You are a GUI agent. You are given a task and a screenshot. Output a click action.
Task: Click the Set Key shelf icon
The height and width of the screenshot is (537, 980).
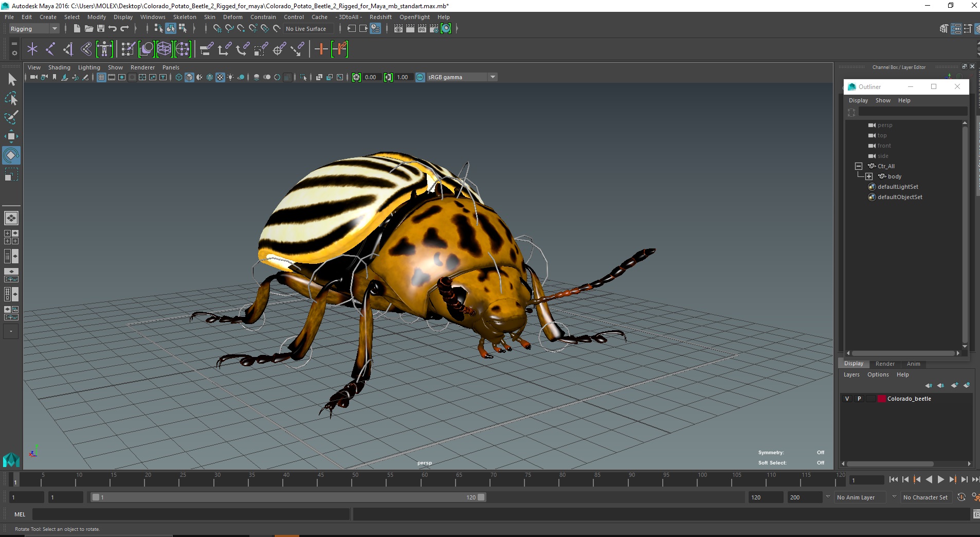(321, 49)
